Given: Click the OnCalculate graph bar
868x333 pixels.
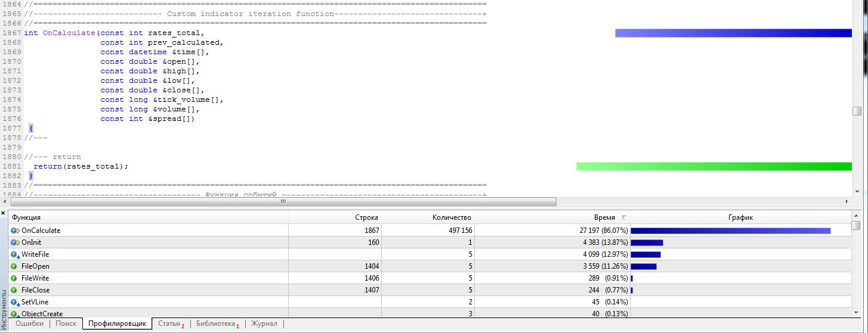Looking at the screenshot, I should pos(731,231).
